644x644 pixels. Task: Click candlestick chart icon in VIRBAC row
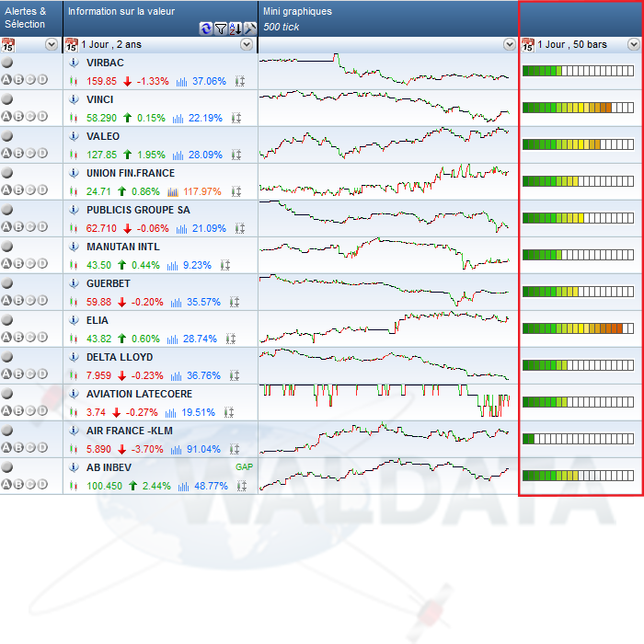tap(74, 81)
